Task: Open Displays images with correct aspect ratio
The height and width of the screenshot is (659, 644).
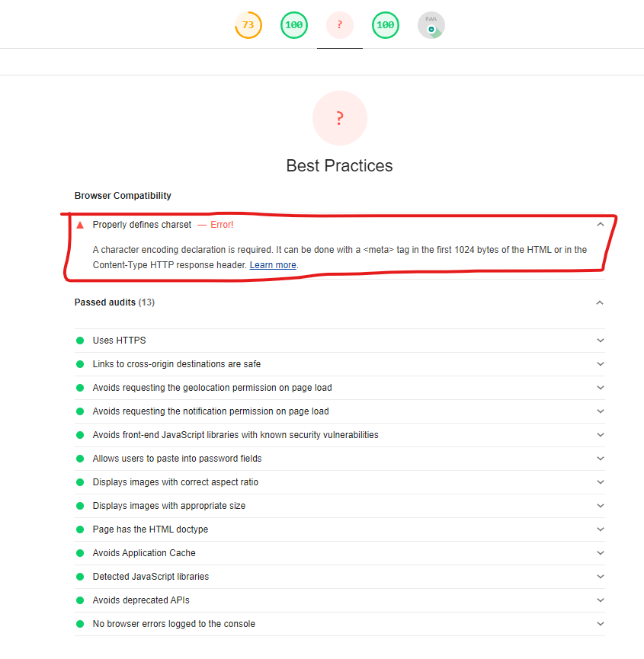Action: coord(340,482)
